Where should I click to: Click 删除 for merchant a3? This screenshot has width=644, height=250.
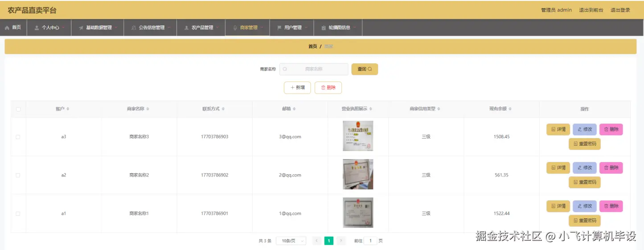[x=611, y=129]
